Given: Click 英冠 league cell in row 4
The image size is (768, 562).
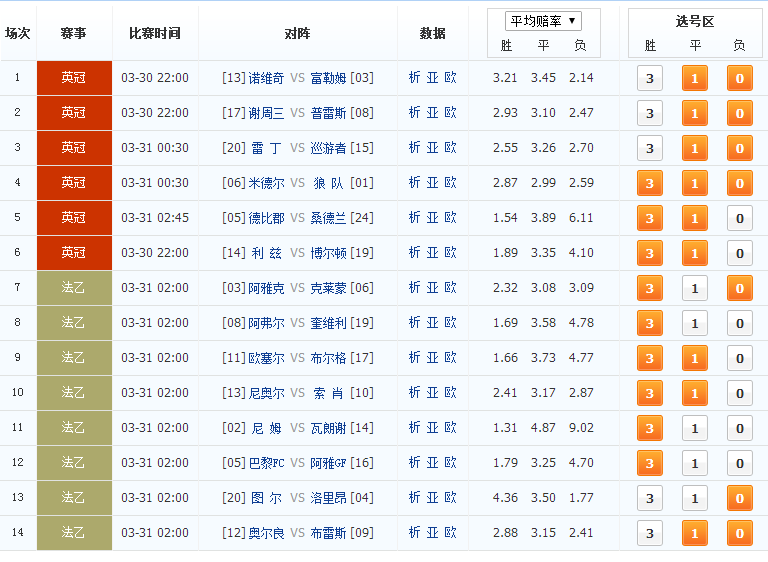Looking at the screenshot, I should point(74,183).
